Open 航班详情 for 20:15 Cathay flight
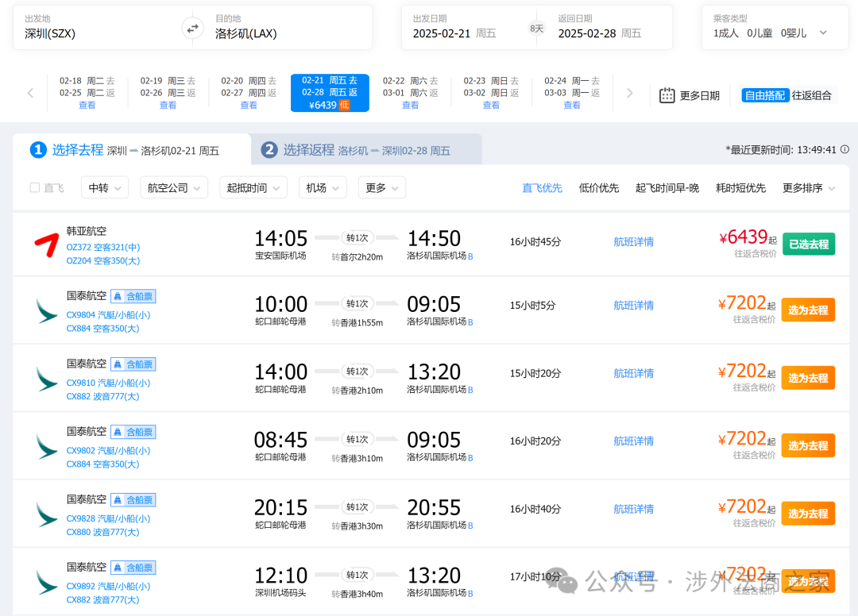Screen dimensions: 858x616 click(634, 509)
